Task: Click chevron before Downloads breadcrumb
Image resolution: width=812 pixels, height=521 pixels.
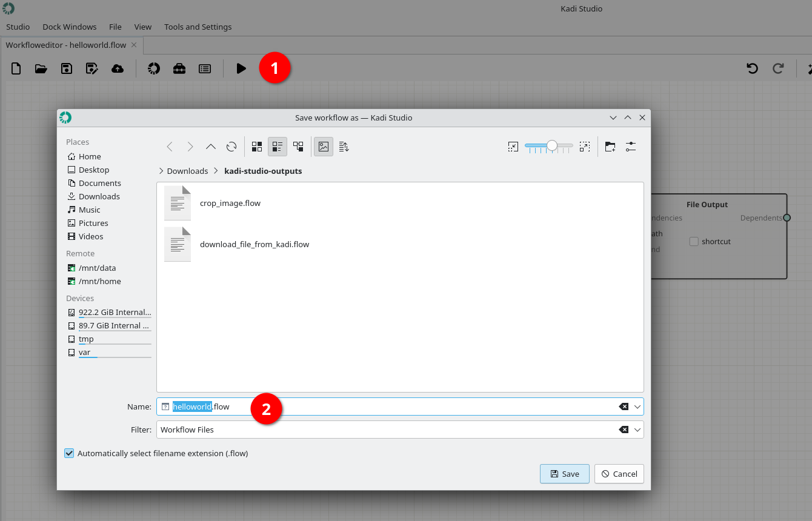Action: (x=161, y=171)
